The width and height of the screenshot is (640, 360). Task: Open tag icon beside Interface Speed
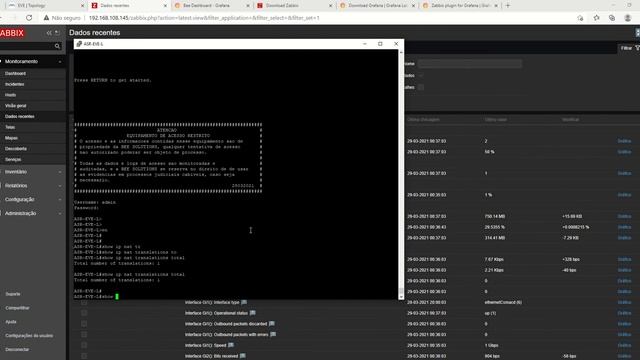click(231, 345)
